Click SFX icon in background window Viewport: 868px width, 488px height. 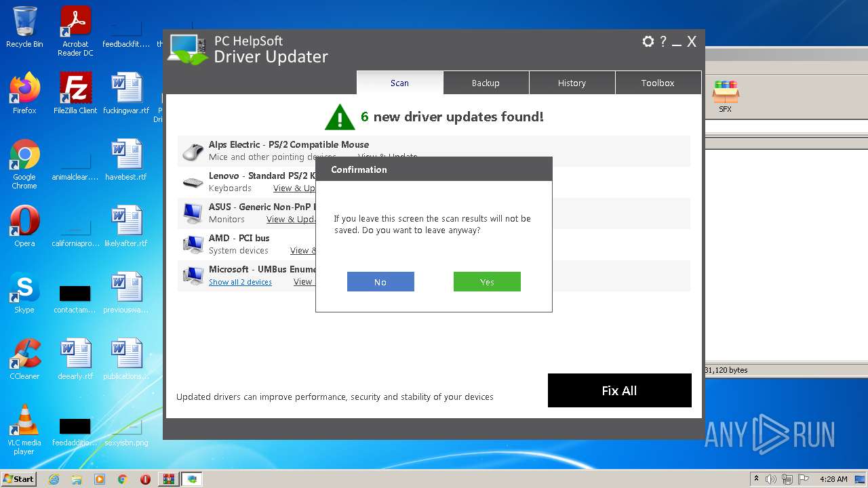[726, 96]
